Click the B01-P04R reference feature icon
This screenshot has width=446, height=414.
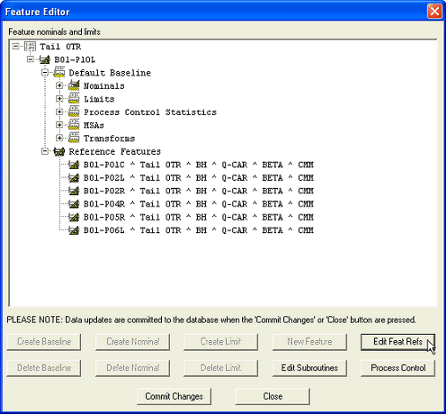[74, 204]
